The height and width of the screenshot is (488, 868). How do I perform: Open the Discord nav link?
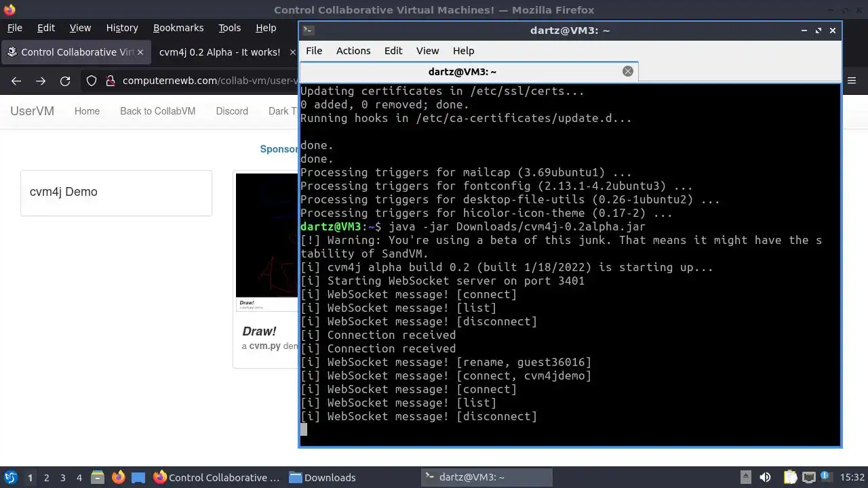[x=232, y=111]
